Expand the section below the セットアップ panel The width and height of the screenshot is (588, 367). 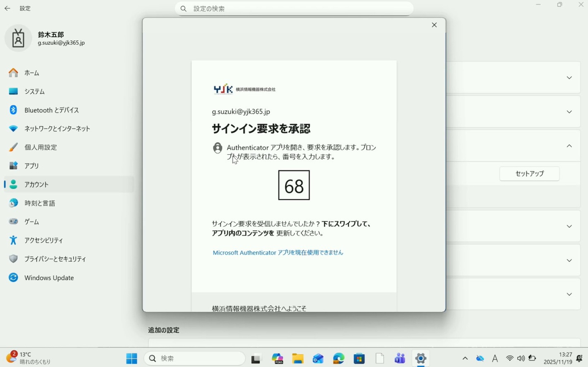coord(569,226)
